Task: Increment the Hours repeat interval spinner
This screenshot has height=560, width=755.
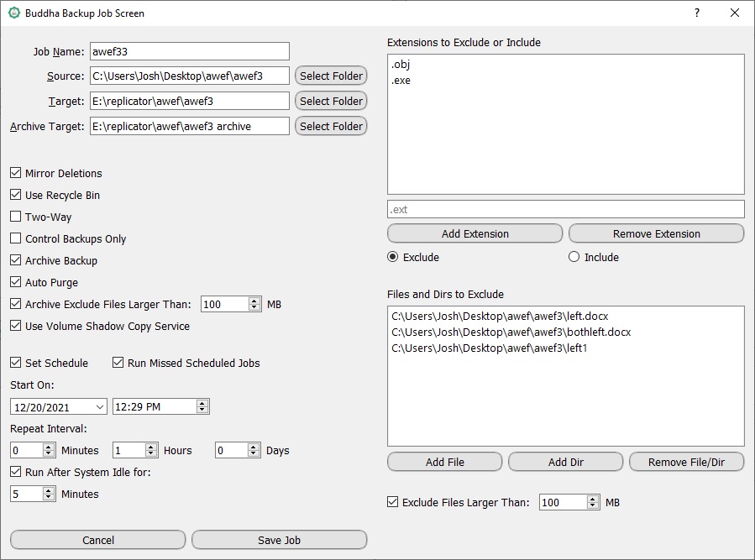Action: (x=150, y=446)
